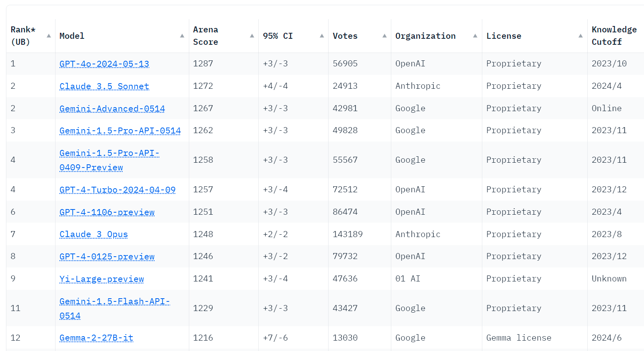Open GPT-4-Turbo-2024-04-09 link
The image size is (644, 351).
pos(117,190)
